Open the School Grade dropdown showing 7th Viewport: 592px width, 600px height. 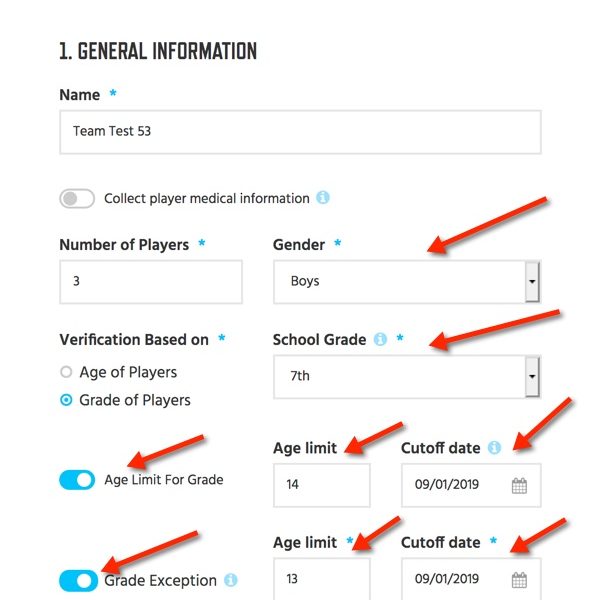click(x=407, y=377)
